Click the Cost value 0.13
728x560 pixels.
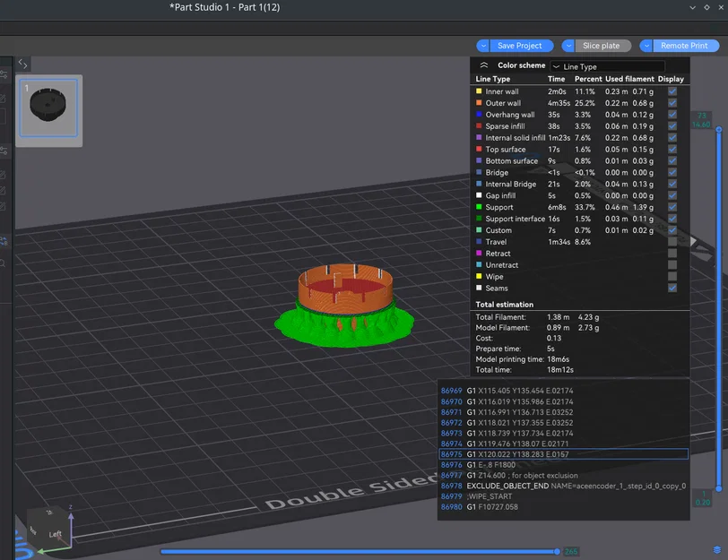(x=554, y=338)
